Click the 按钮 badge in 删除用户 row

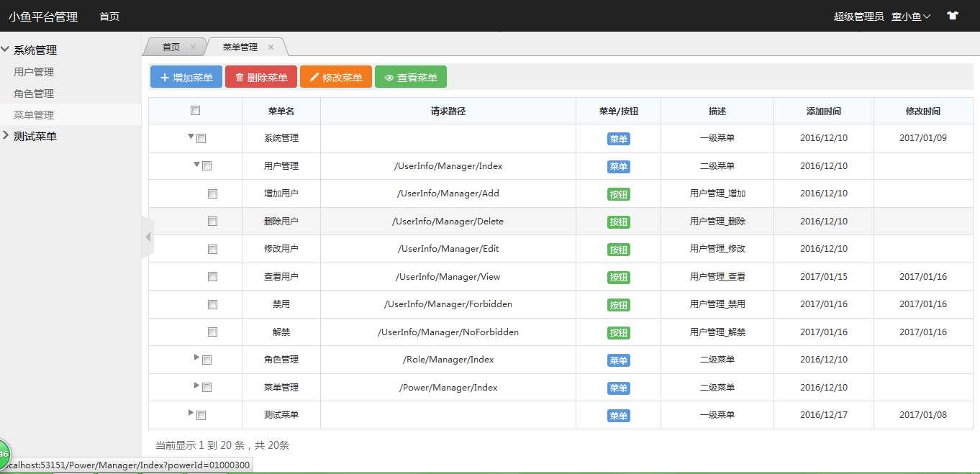pyautogui.click(x=619, y=222)
